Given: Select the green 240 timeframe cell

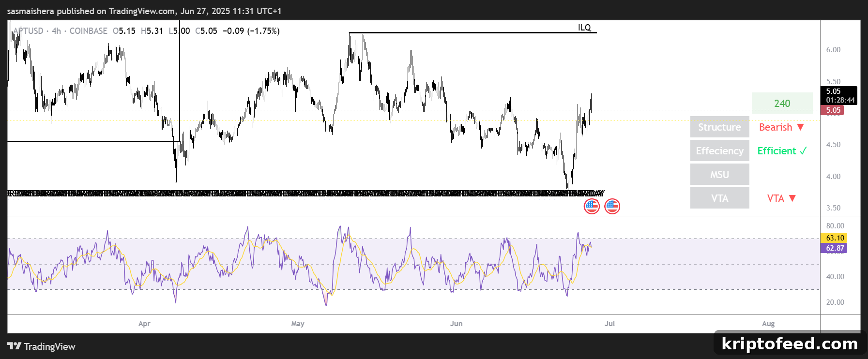Looking at the screenshot, I should coord(782,103).
